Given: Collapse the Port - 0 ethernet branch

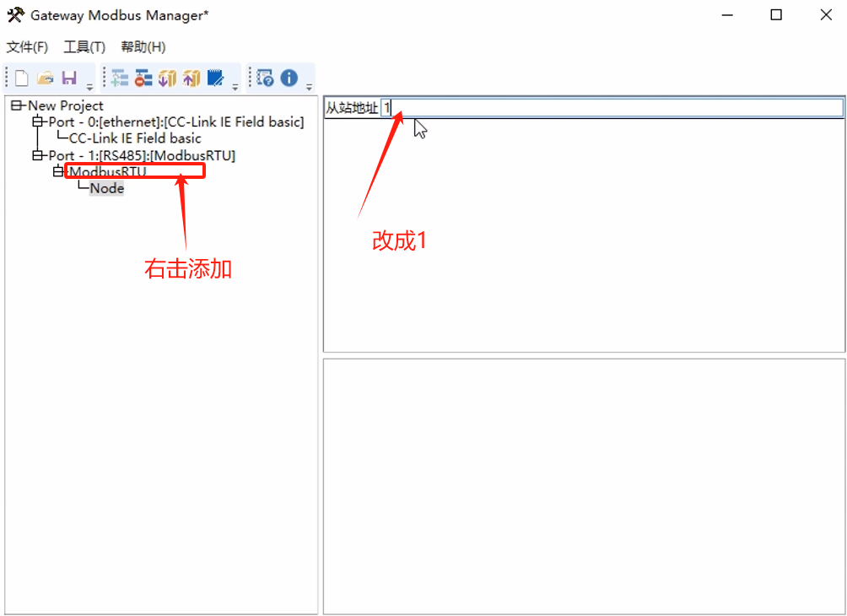Looking at the screenshot, I should tap(37, 122).
